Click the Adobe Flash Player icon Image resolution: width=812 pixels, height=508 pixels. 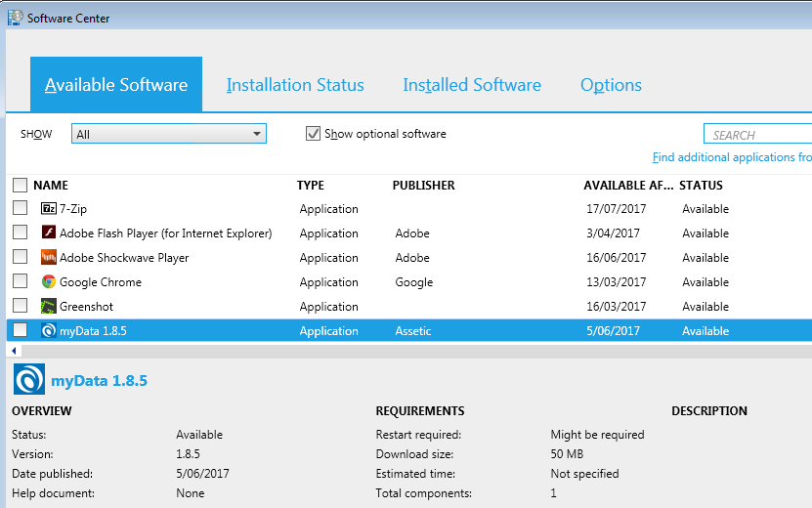pos(49,232)
